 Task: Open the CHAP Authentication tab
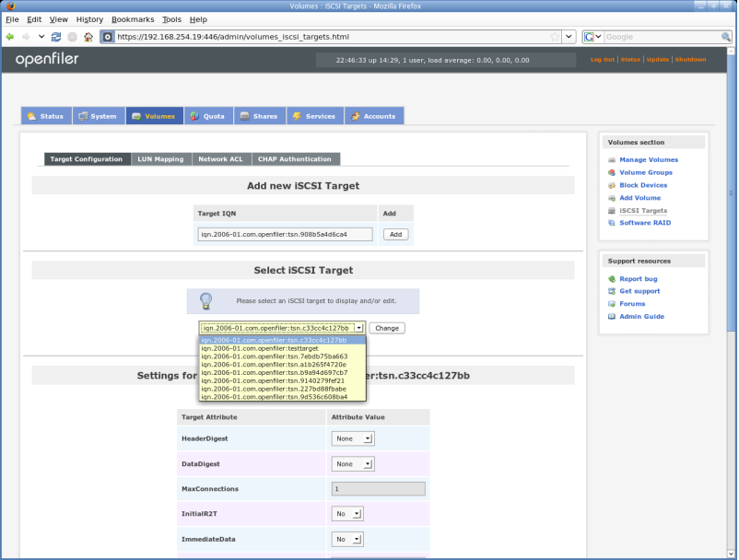click(x=293, y=159)
